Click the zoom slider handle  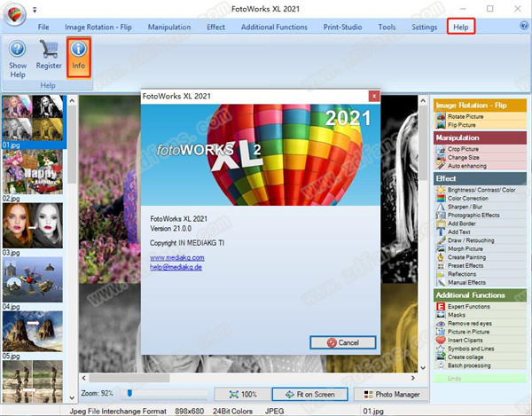click(129, 393)
